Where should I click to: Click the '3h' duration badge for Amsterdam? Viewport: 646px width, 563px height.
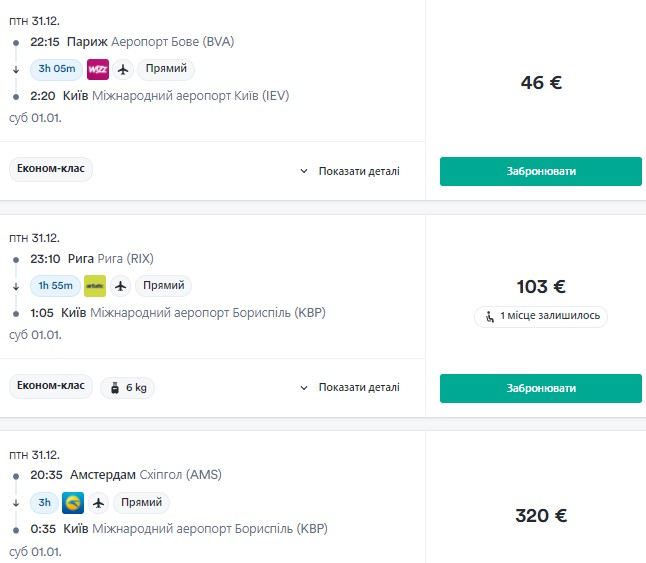coord(44,503)
